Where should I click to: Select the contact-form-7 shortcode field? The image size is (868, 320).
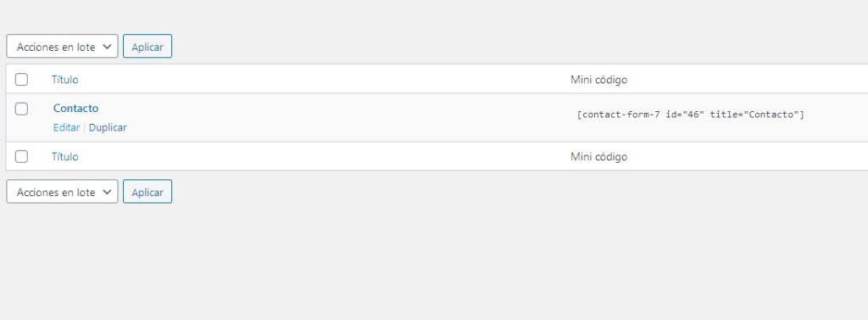[690, 115]
